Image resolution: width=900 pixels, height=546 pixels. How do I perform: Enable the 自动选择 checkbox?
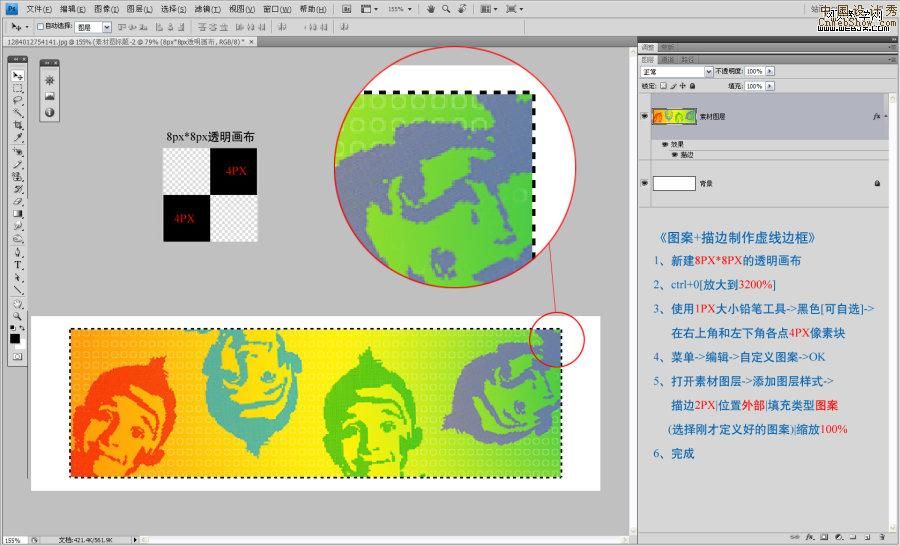(x=40, y=26)
